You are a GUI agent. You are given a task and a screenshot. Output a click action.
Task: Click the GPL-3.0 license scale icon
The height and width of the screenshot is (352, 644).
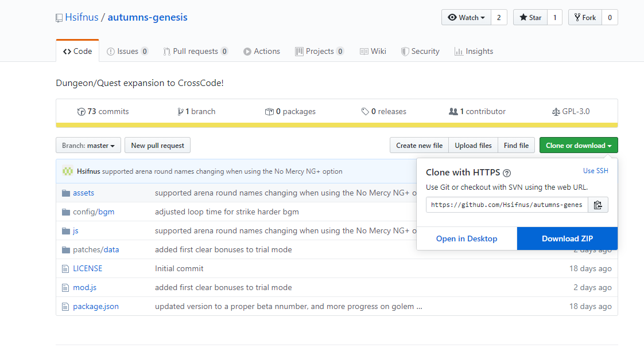point(556,112)
